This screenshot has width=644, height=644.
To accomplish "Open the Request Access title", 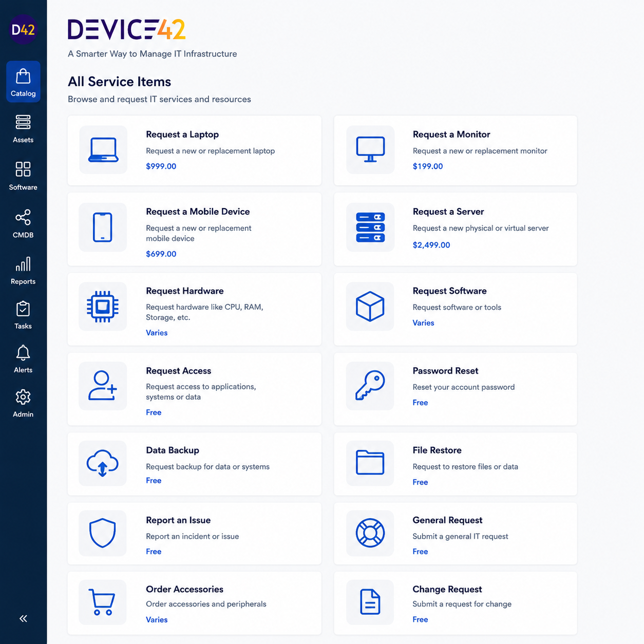I will click(179, 371).
